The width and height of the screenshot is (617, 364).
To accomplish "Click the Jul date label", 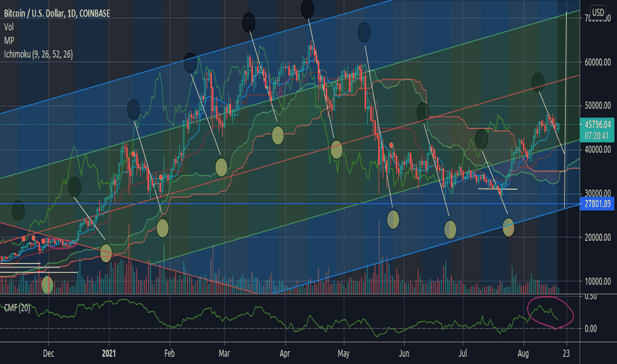I will click(463, 353).
